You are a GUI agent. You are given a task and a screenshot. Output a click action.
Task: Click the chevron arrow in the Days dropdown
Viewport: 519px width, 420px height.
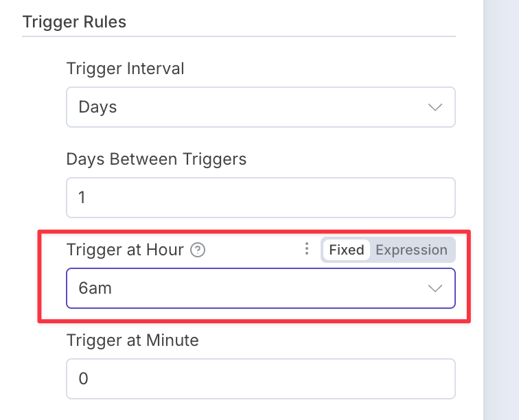[x=435, y=107]
